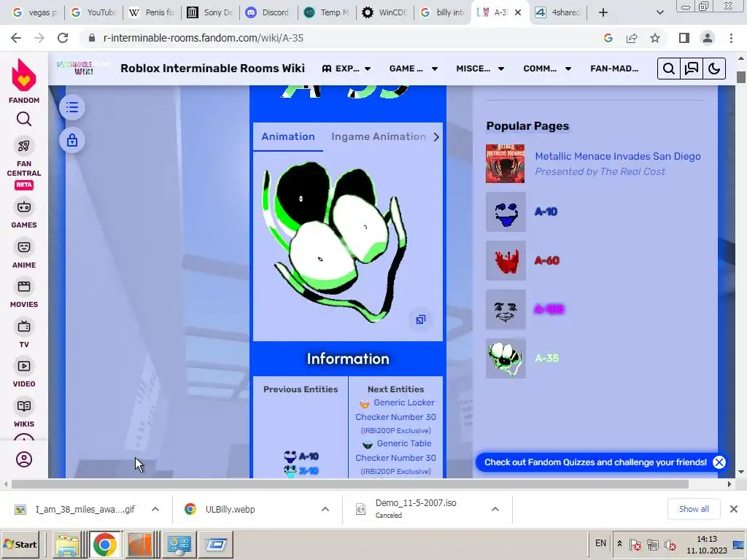Open Chrome three-dot menu
This screenshot has height=560, width=747.
pos(731,38)
